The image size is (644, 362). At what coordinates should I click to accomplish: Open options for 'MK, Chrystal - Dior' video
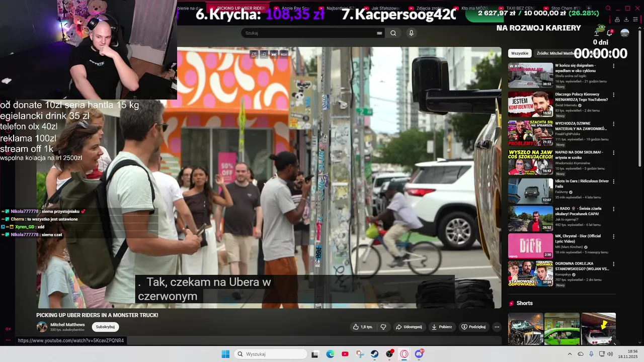point(613,236)
